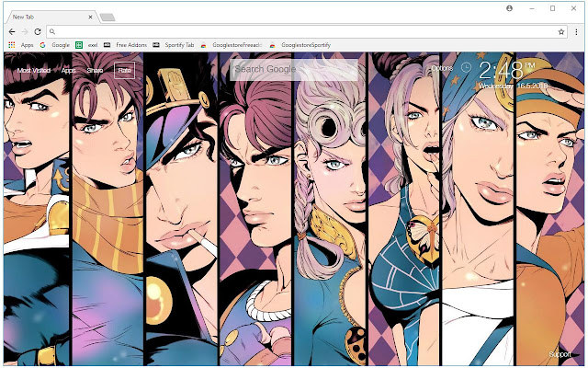Close the New Tab tab
The height and width of the screenshot is (368, 588).
coord(90,17)
